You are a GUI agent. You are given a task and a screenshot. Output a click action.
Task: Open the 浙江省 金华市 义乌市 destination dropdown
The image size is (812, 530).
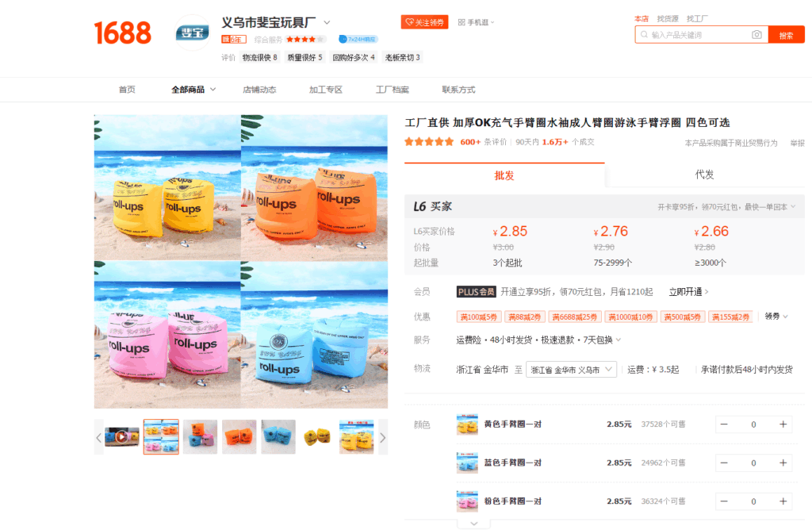(x=571, y=370)
